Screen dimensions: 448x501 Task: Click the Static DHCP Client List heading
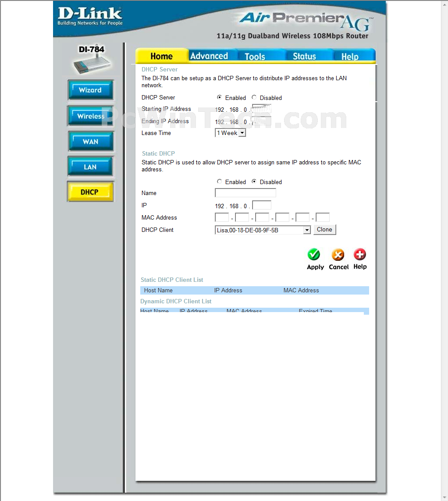point(172,280)
